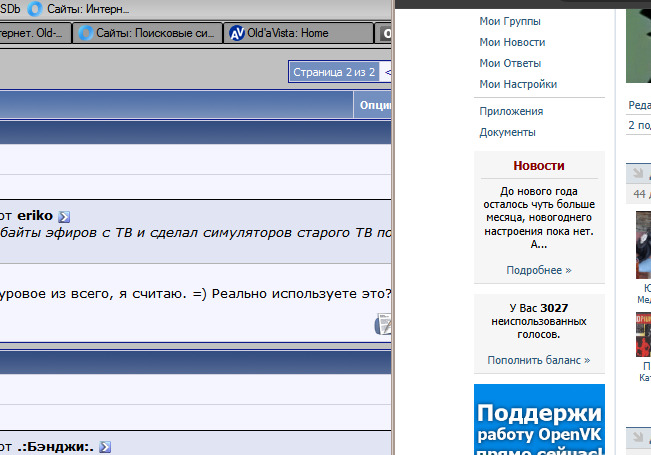Open 'Мои Настройки' in OpenVK sidebar
Image resolution: width=651 pixels, height=455 pixels.
(x=518, y=84)
